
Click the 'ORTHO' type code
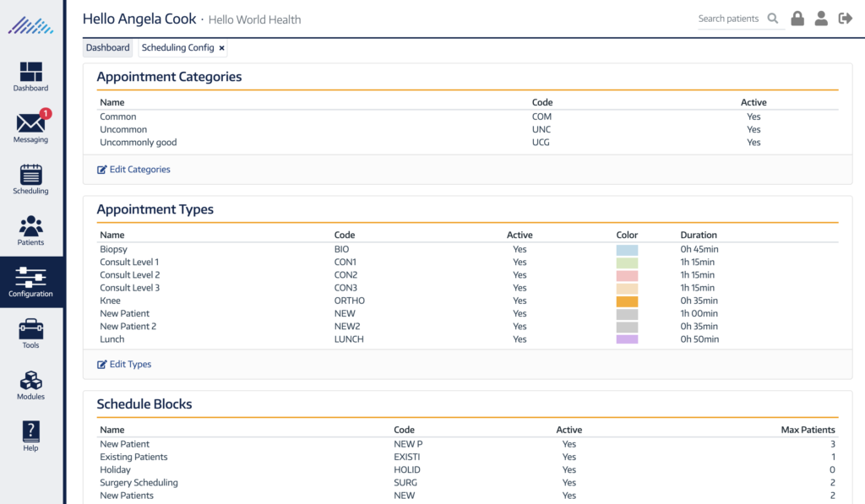pyautogui.click(x=349, y=301)
